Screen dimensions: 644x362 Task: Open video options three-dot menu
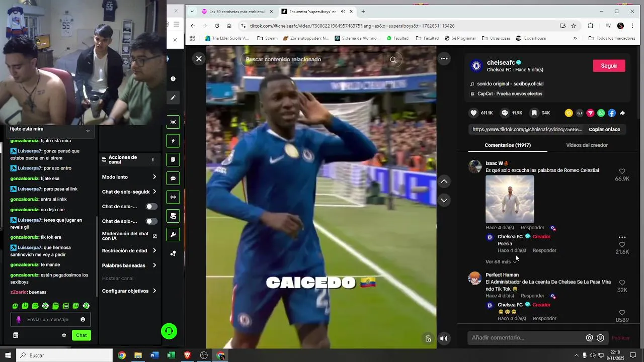(444, 59)
